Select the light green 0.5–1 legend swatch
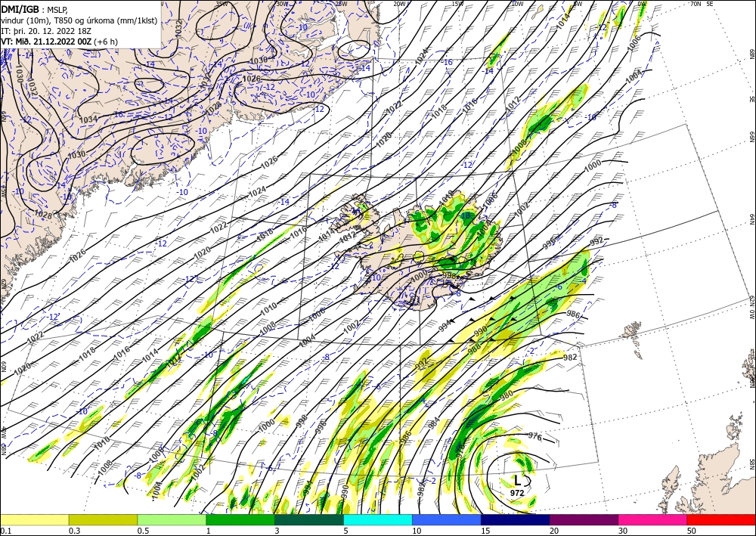This screenshot has width=756, height=536. (172, 519)
